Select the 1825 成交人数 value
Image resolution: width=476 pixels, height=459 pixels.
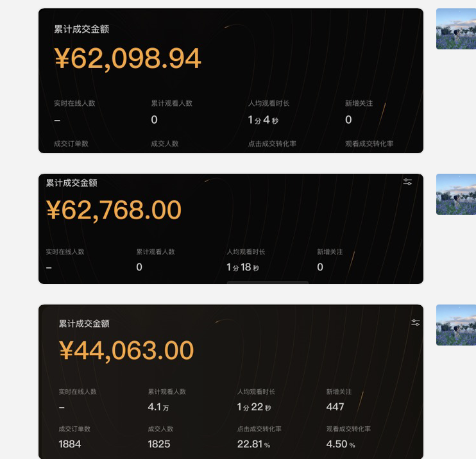(x=159, y=444)
